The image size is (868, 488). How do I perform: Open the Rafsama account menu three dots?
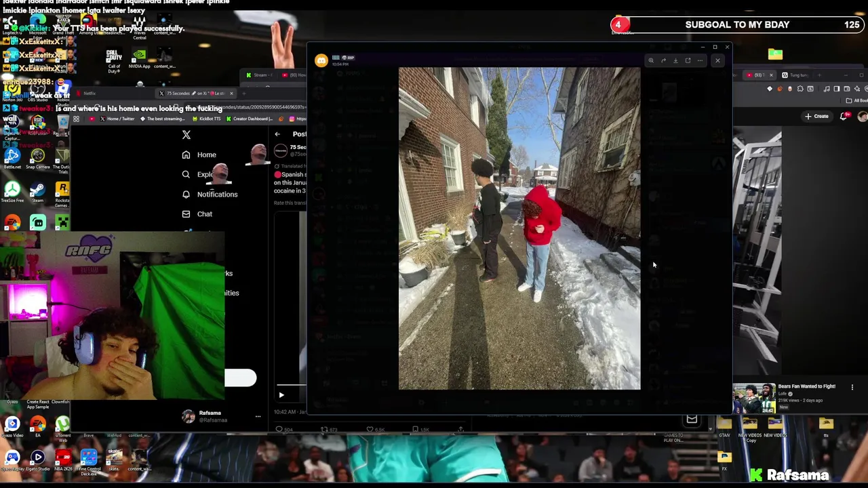click(x=258, y=416)
